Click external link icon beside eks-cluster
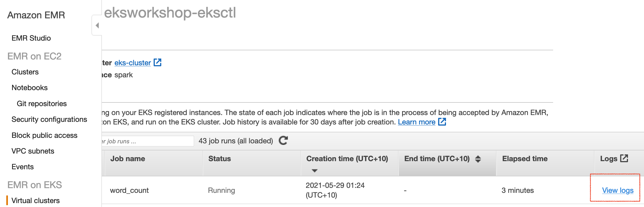Screen dimensions: 644x207 point(157,63)
